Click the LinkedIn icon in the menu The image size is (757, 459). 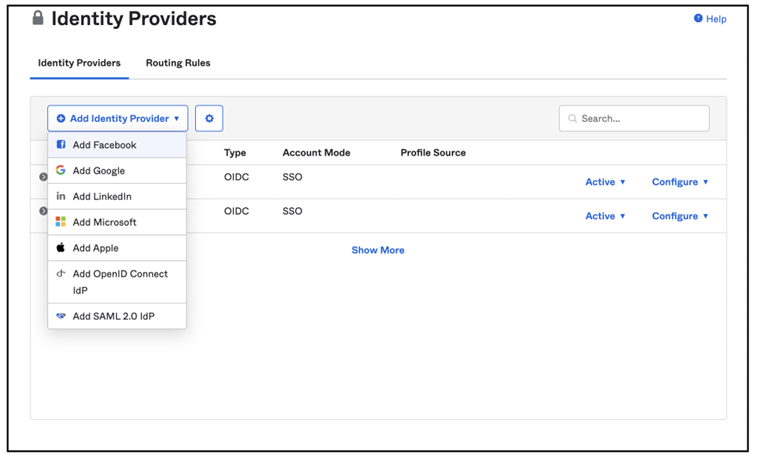61,197
